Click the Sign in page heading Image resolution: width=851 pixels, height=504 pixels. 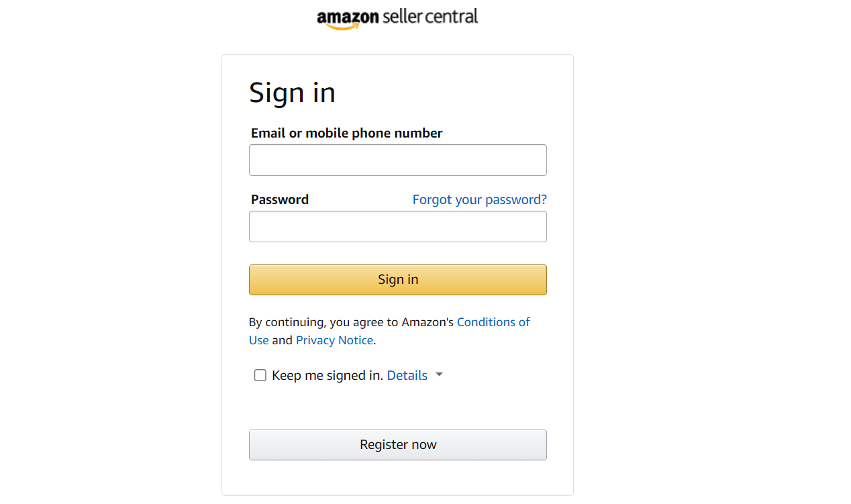click(293, 93)
